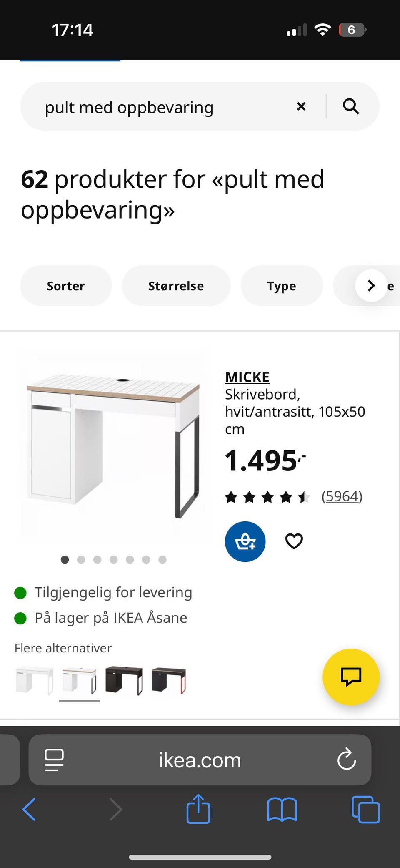
Task: Add MICKE desk to shopping basket
Action: pos(245,541)
